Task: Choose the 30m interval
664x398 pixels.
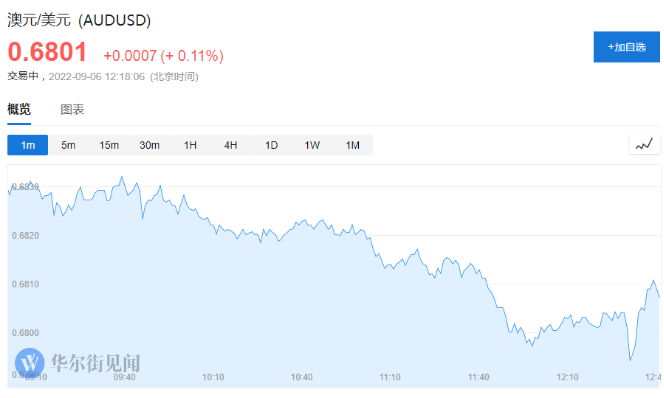Action: point(149,145)
